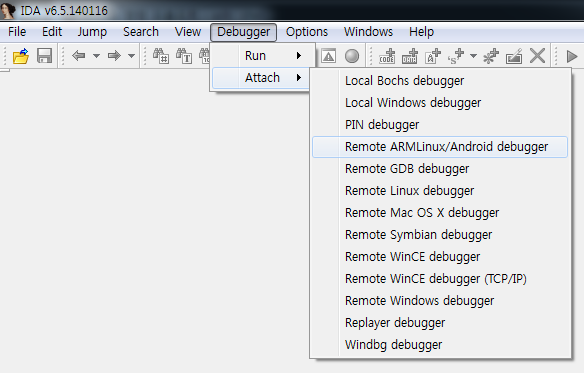Screen dimensions: 584x373
Task: Open the View menu
Action: click(188, 32)
